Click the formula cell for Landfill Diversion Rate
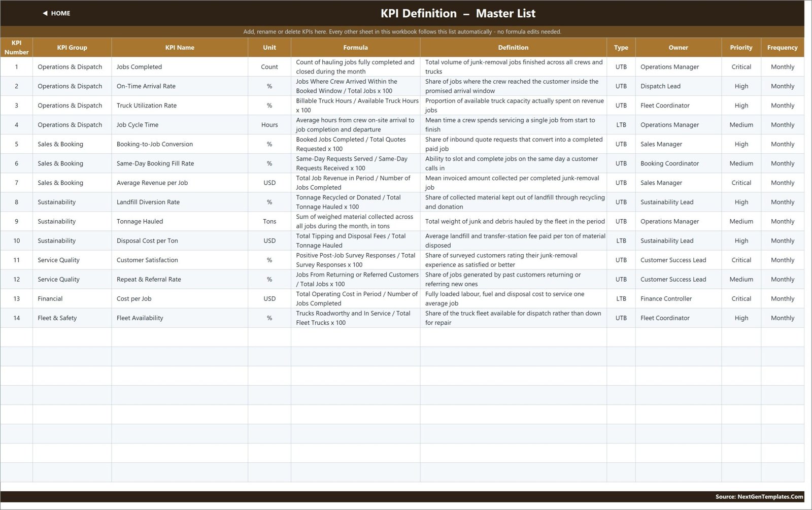812x510 pixels. click(x=355, y=202)
